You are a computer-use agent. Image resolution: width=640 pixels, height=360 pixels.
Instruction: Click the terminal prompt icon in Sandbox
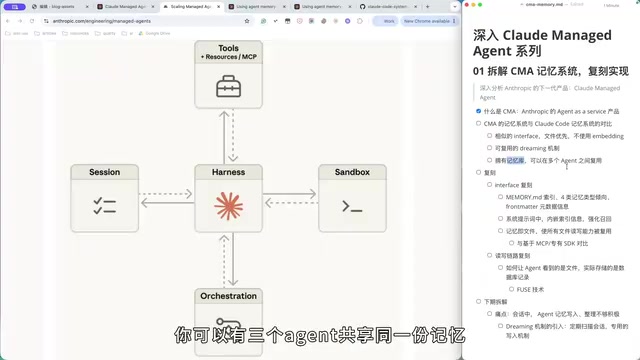(352, 207)
